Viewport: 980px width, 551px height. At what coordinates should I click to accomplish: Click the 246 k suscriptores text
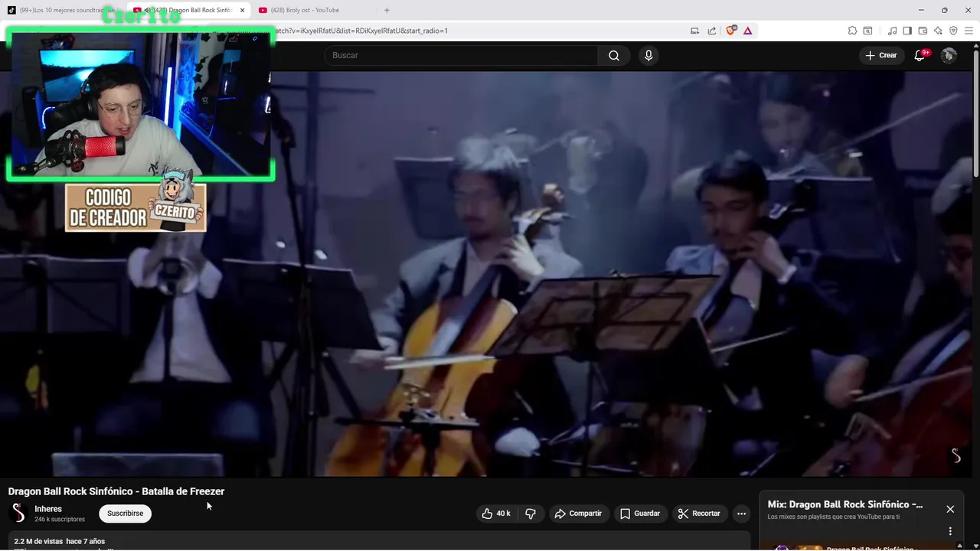[60, 520]
